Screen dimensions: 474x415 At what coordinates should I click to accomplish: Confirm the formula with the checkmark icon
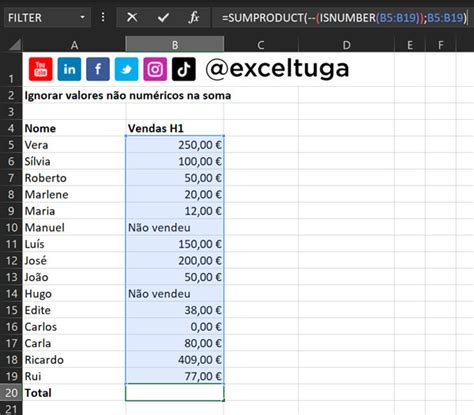[x=163, y=17]
